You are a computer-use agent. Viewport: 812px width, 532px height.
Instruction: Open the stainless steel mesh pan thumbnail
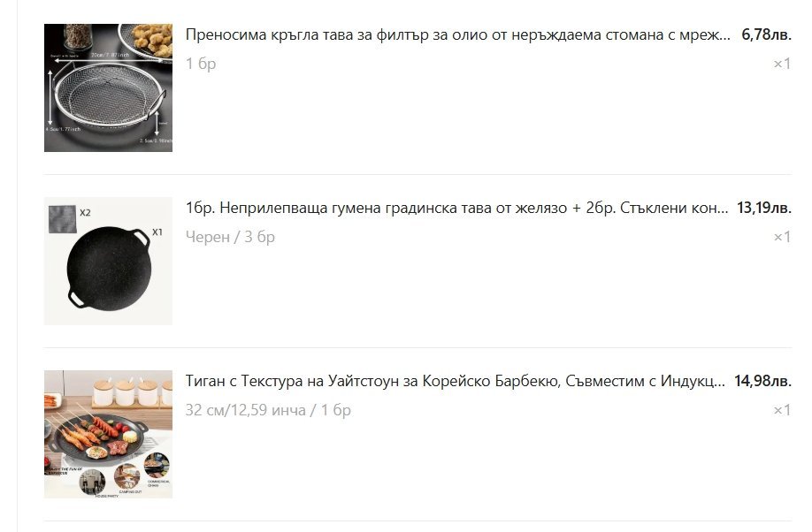(x=108, y=87)
